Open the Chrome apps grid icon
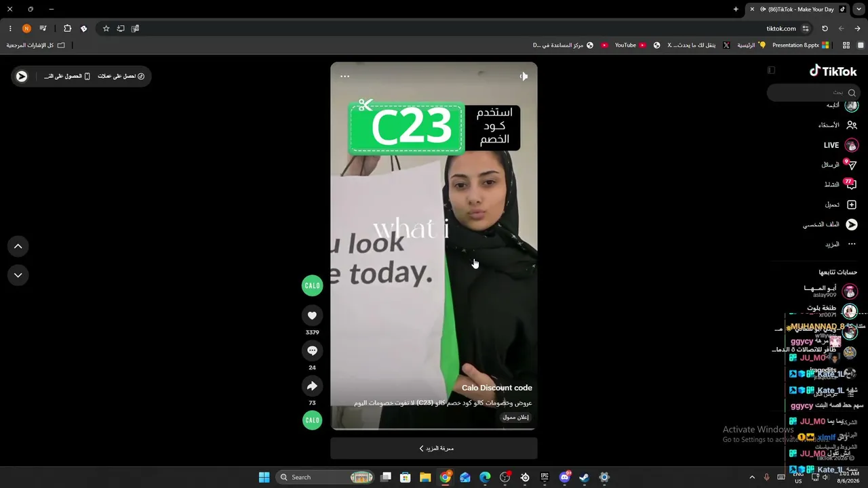The width and height of the screenshot is (868, 488). [x=846, y=45]
